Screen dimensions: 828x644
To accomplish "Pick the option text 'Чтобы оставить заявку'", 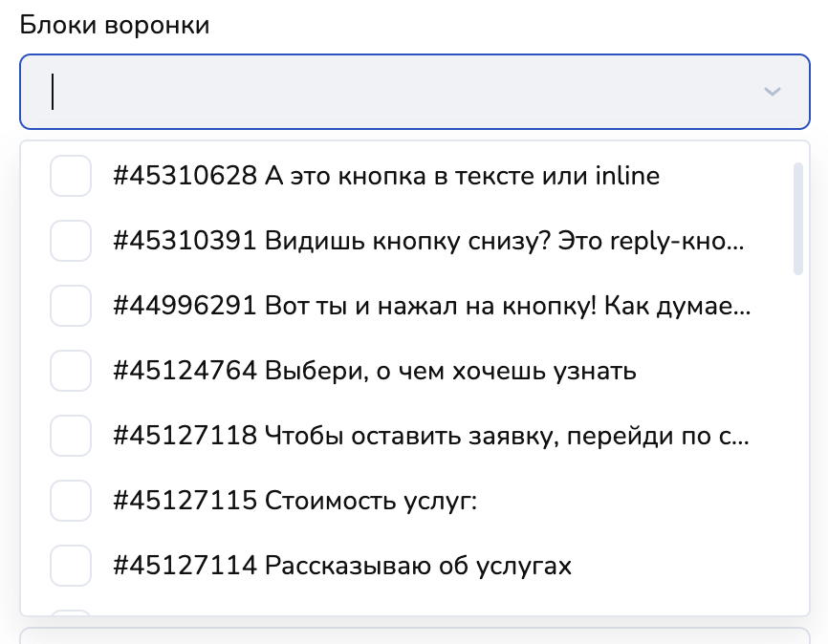I will pyautogui.click(x=430, y=436).
